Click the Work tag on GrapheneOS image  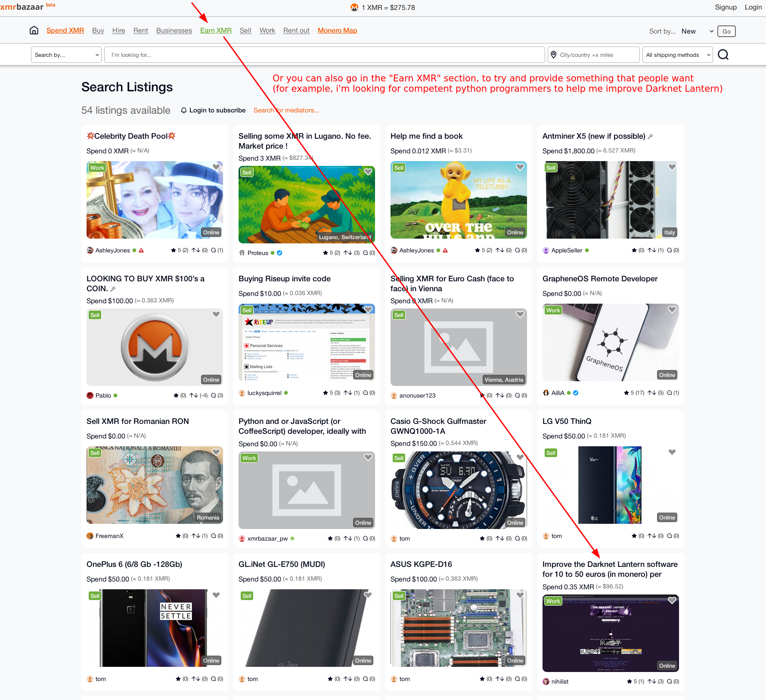point(553,310)
